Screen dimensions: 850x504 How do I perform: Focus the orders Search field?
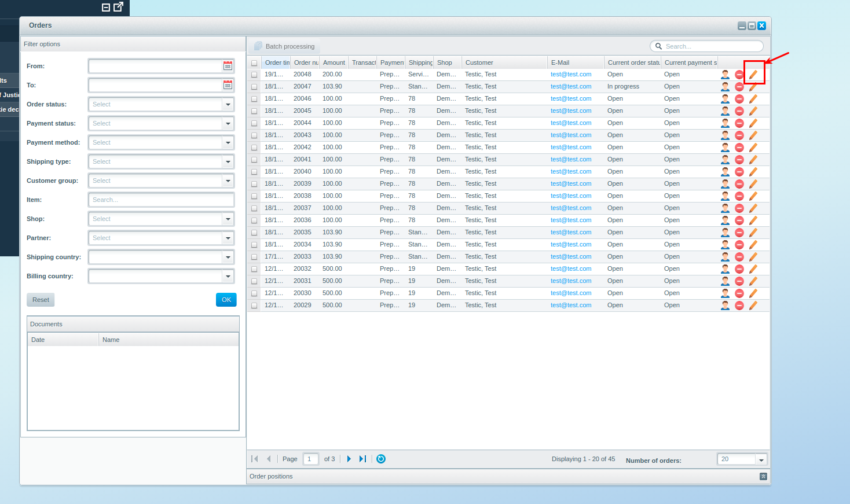(706, 46)
